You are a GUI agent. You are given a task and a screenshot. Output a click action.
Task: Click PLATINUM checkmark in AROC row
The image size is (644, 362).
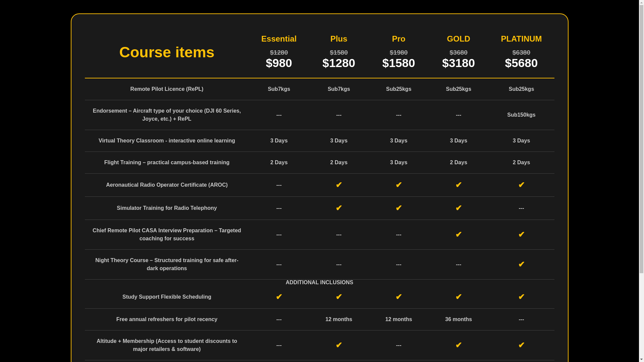521,185
